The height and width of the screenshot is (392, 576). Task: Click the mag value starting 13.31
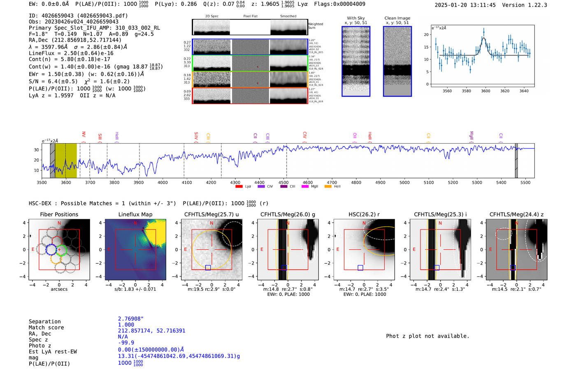point(179,356)
